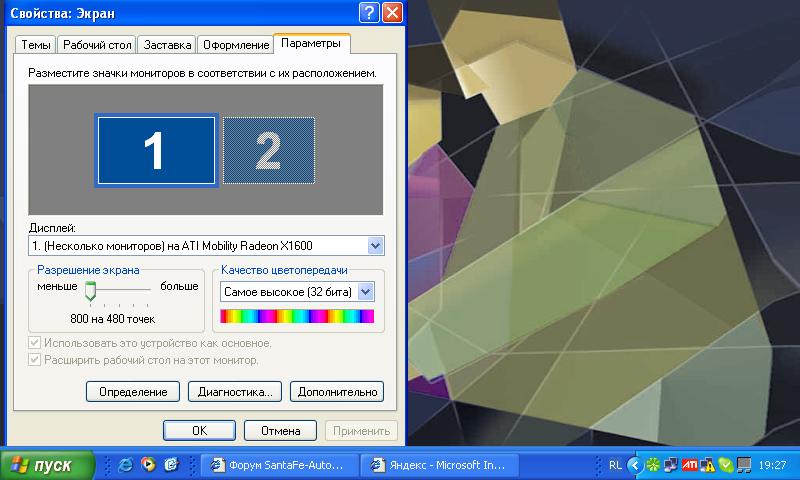Expand hidden tray icons with the arrow
This screenshot has height=480, width=800.
click(634, 465)
